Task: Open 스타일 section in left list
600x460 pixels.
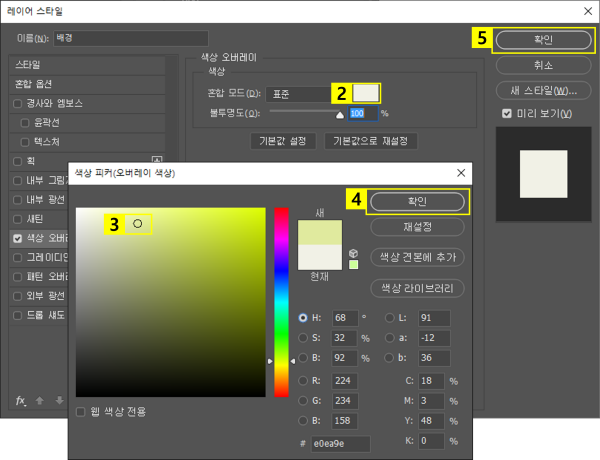Action: point(87,65)
